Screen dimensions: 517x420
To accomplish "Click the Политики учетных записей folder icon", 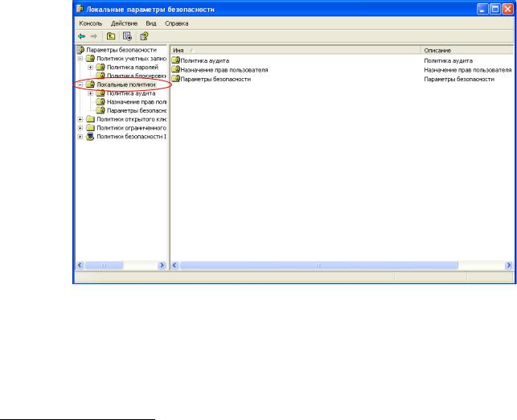I will [90, 59].
